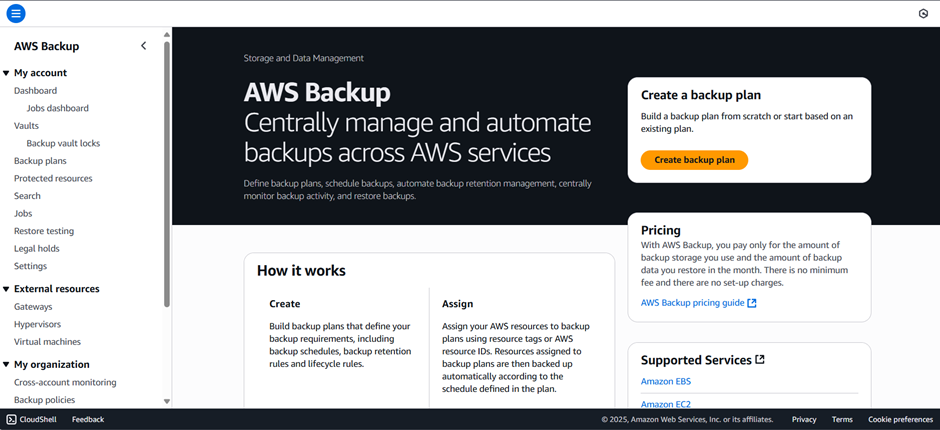Click the hexagon settings icon at top right

[x=923, y=14]
